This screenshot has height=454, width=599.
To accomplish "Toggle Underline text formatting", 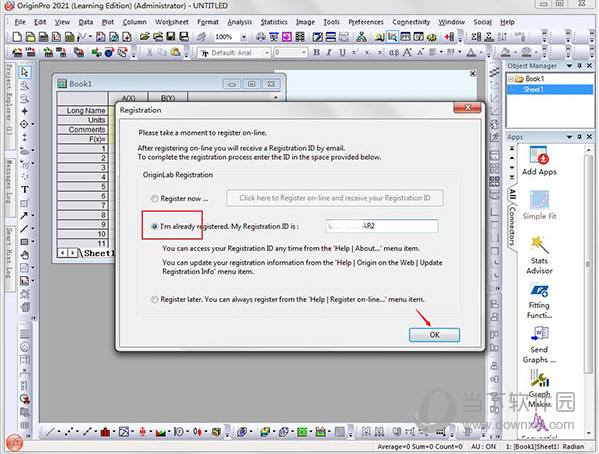I will tap(342, 52).
